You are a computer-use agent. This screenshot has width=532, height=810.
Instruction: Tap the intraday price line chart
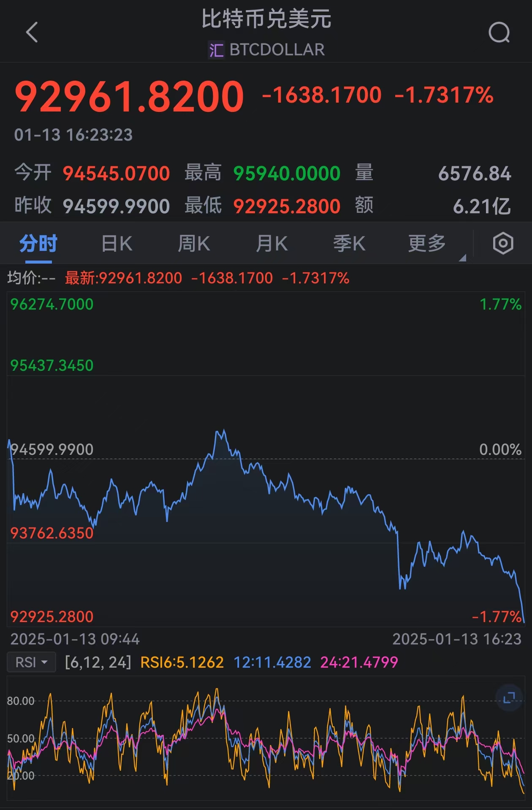(x=266, y=459)
